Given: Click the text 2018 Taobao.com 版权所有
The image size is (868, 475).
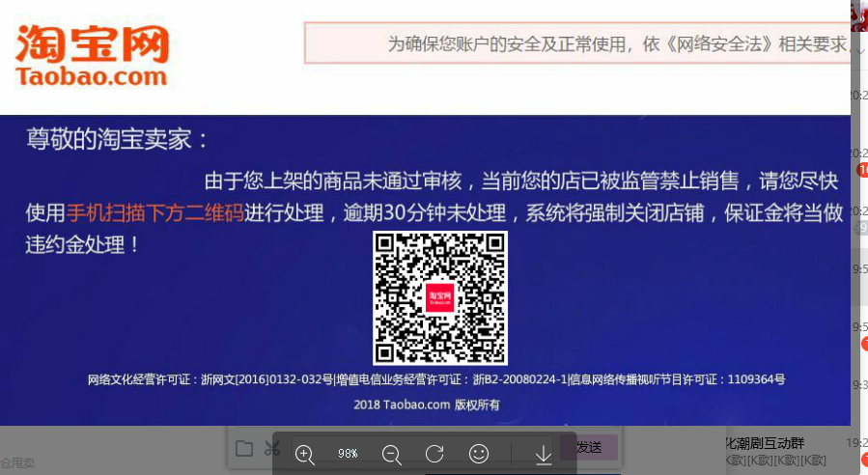Looking at the screenshot, I should point(426,405).
